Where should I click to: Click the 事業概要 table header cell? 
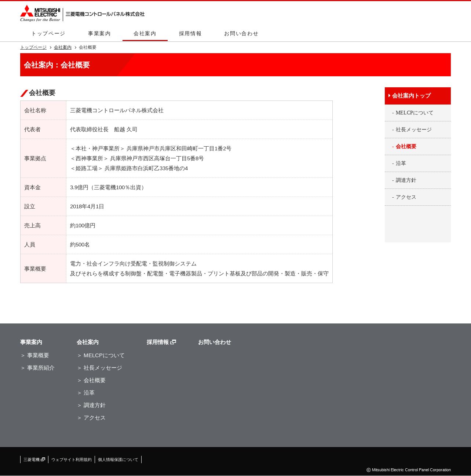tap(43, 268)
